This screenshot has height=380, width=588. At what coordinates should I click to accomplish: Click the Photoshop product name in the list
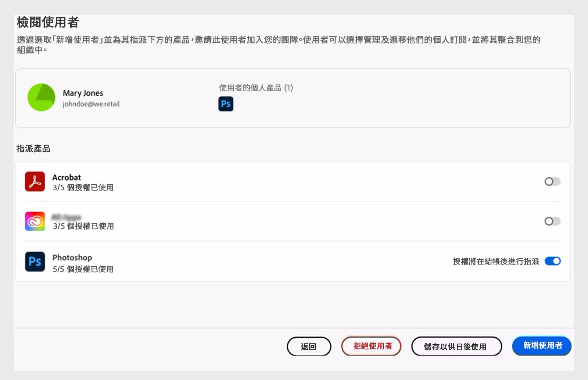pos(72,258)
